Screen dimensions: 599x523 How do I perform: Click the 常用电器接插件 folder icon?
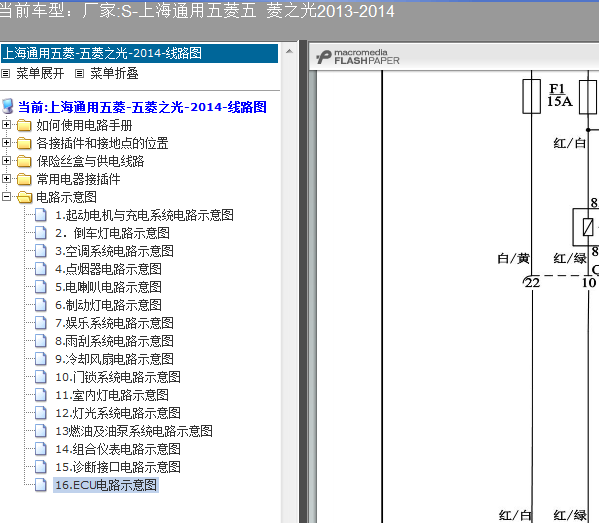coord(24,179)
